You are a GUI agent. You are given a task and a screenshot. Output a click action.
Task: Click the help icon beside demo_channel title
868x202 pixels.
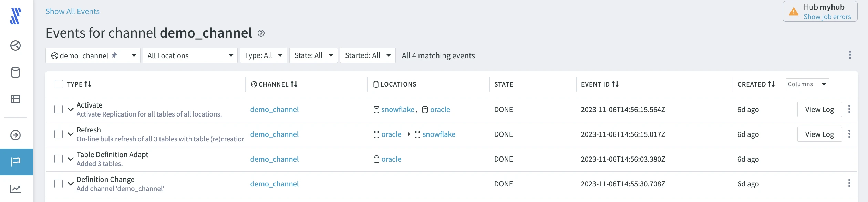pyautogui.click(x=261, y=33)
